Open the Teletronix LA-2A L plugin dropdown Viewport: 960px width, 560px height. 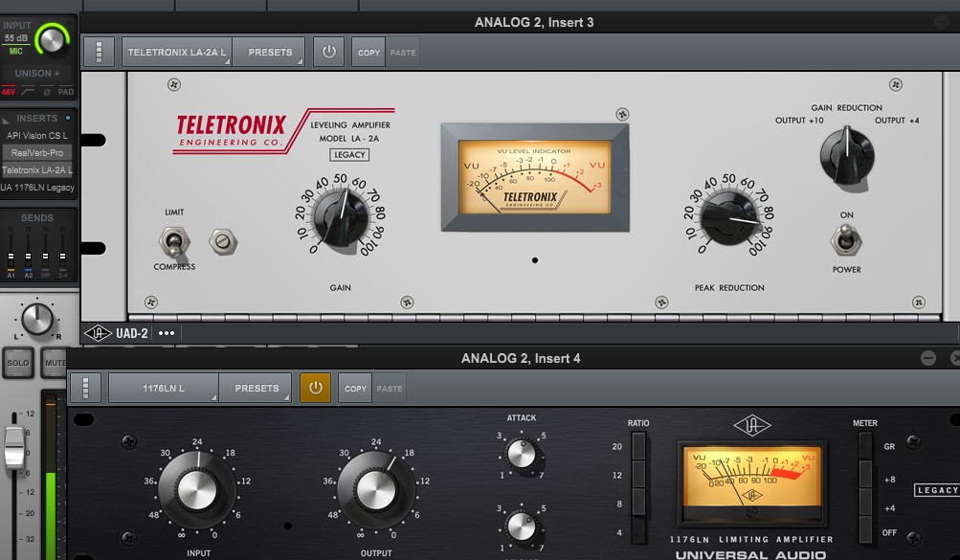[x=177, y=52]
